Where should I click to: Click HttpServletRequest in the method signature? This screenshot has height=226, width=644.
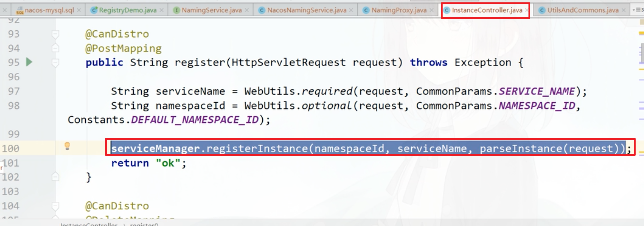point(289,63)
